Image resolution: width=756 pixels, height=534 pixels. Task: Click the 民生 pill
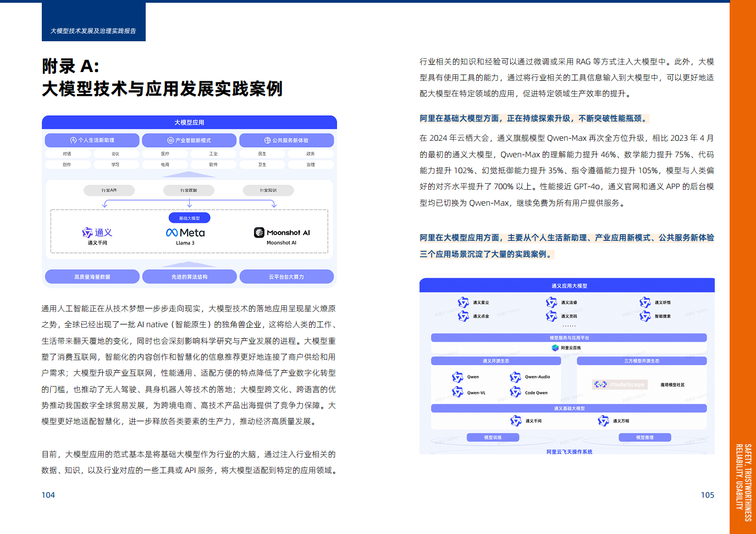(262, 154)
